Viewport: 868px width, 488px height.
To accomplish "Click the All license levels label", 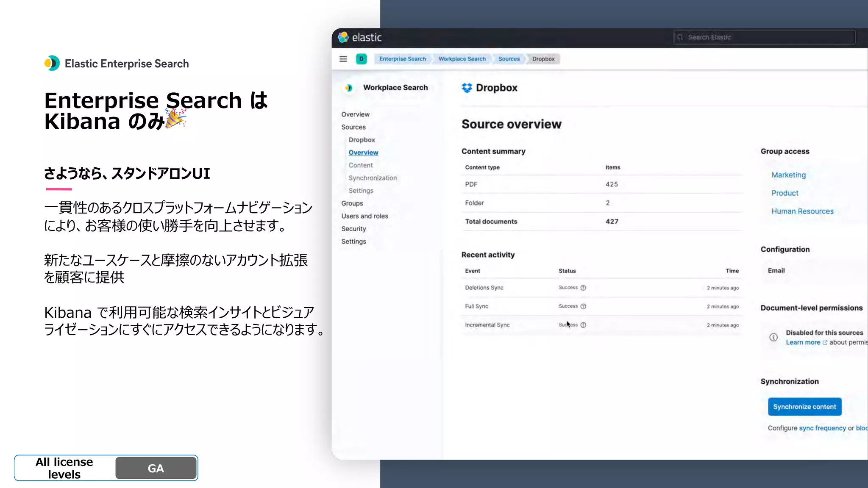I will pyautogui.click(x=64, y=468).
